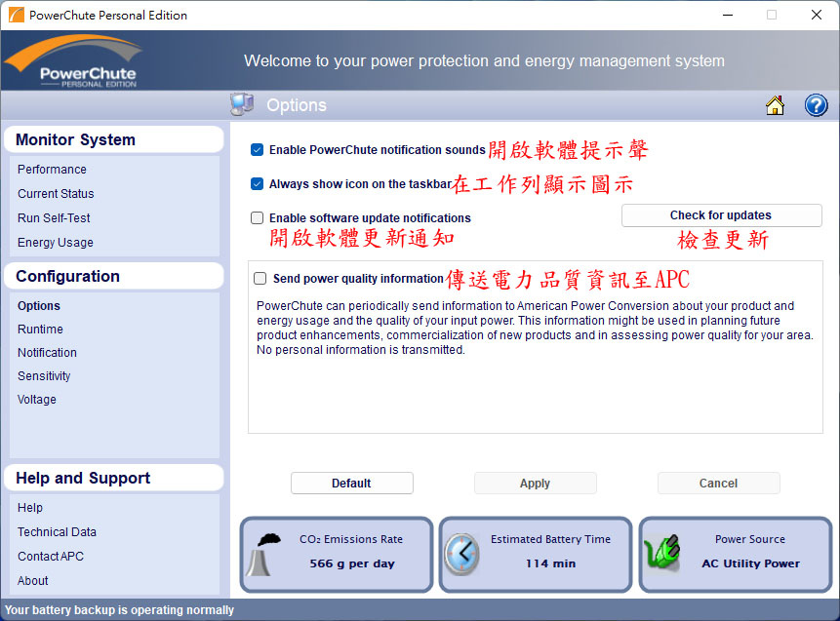Open Voltage configuration page

[36, 400]
